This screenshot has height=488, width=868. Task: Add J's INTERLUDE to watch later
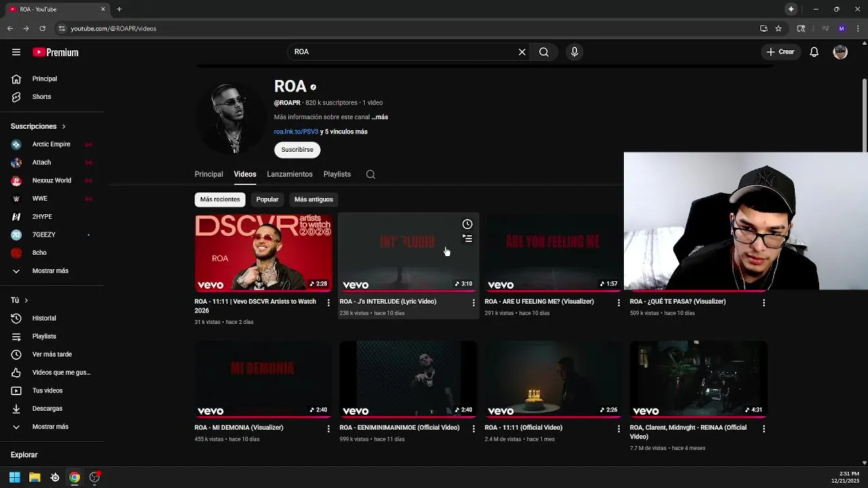tap(467, 224)
